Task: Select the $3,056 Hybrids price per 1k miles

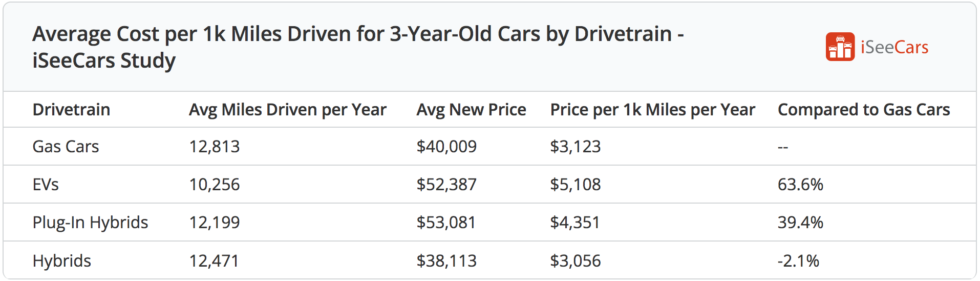Action: click(575, 261)
